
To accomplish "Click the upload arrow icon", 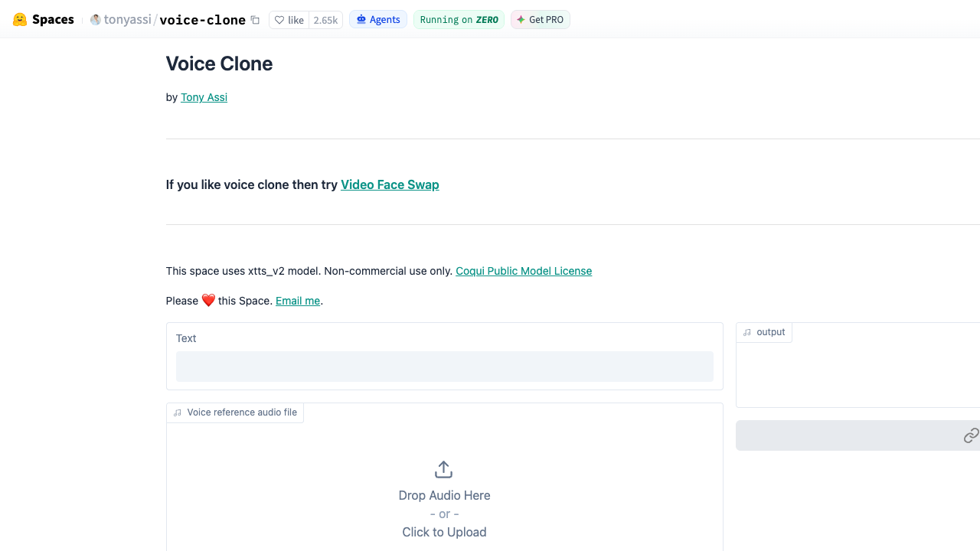I will click(444, 469).
